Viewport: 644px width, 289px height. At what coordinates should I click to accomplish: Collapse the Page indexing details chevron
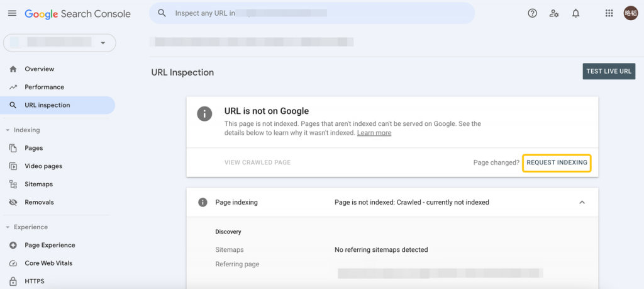tap(582, 202)
